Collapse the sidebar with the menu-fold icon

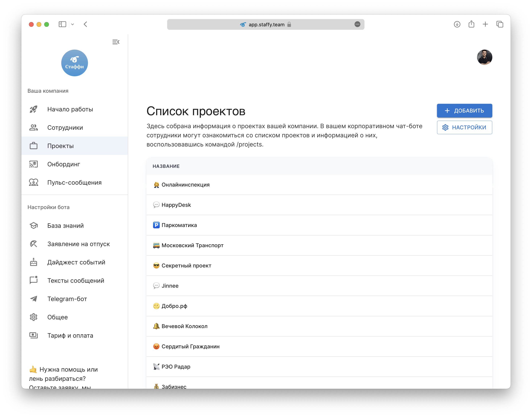pos(116,42)
